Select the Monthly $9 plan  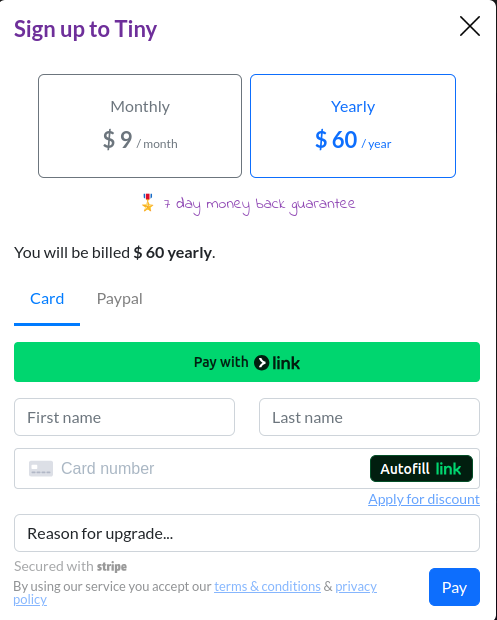click(x=140, y=126)
